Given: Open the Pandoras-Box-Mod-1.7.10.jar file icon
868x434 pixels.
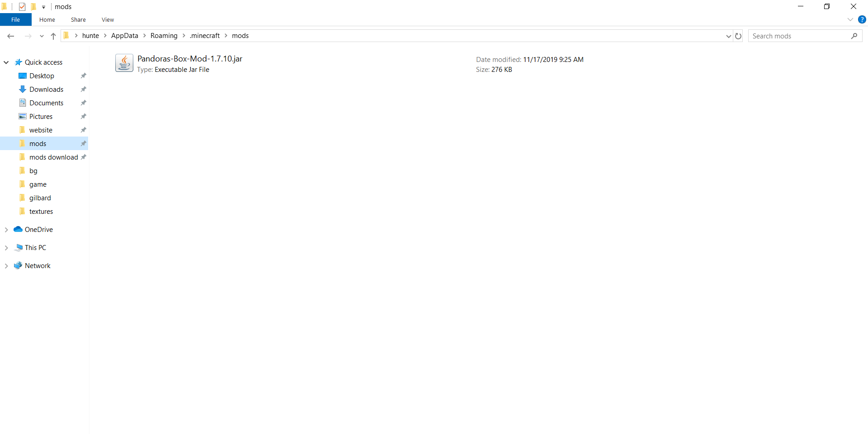Looking at the screenshot, I should pyautogui.click(x=124, y=63).
